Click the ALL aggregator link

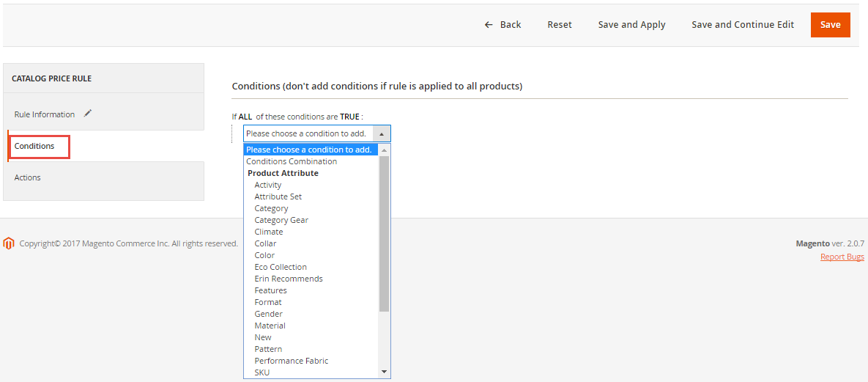coord(245,117)
